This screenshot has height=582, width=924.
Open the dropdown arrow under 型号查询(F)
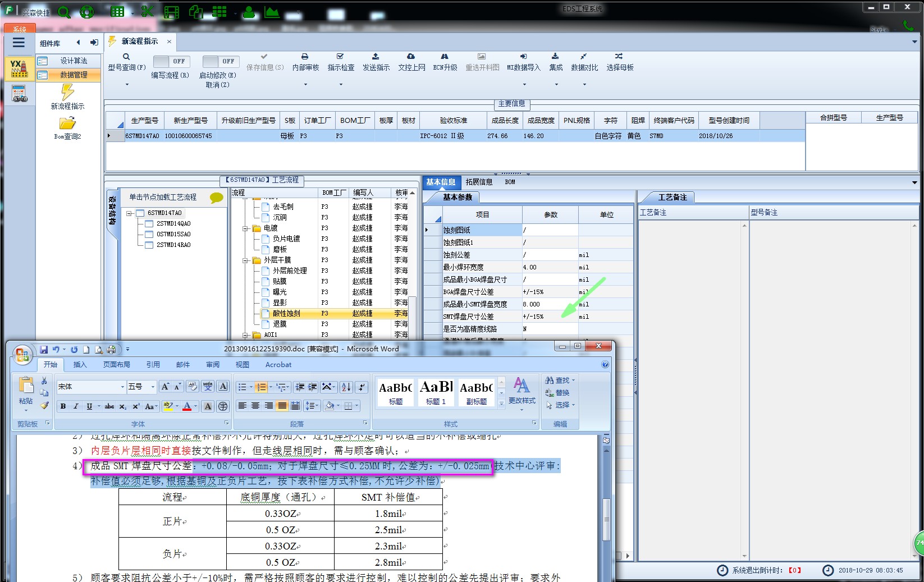(x=127, y=85)
